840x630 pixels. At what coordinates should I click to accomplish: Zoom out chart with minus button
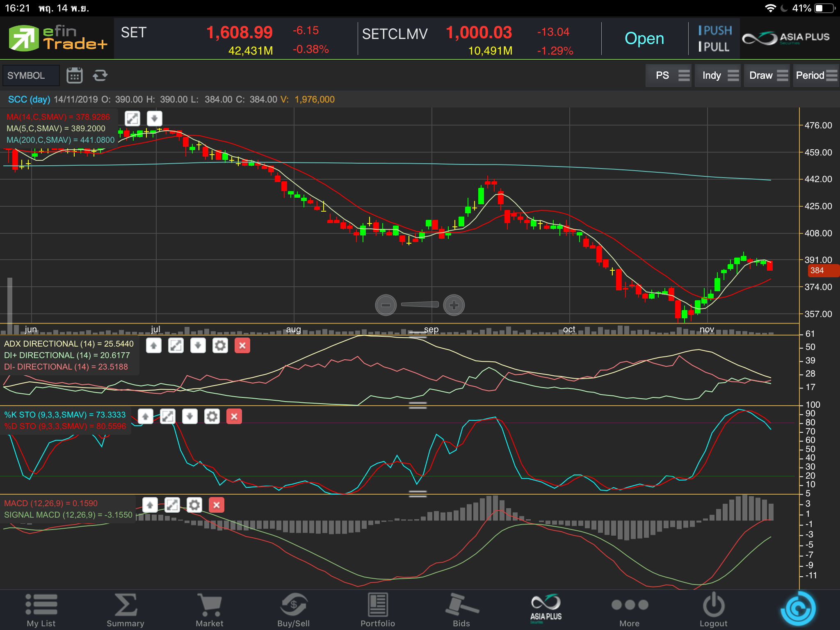pos(386,305)
